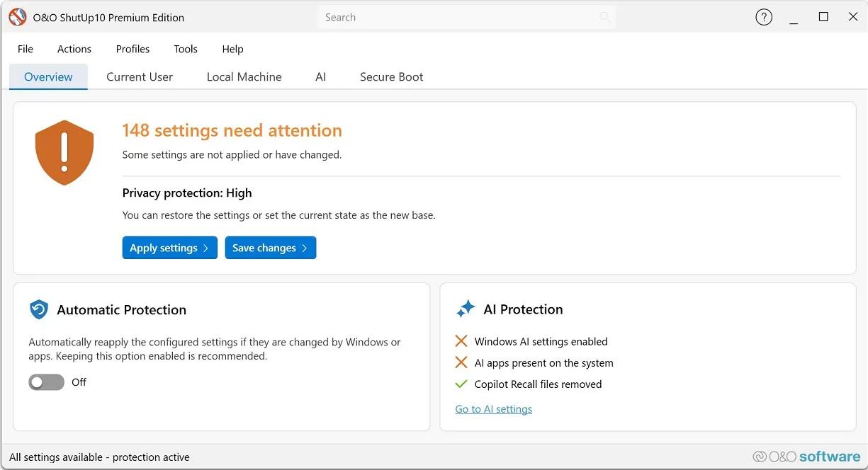The width and height of the screenshot is (868, 470).
Task: Select the Overview tab
Action: [48, 76]
